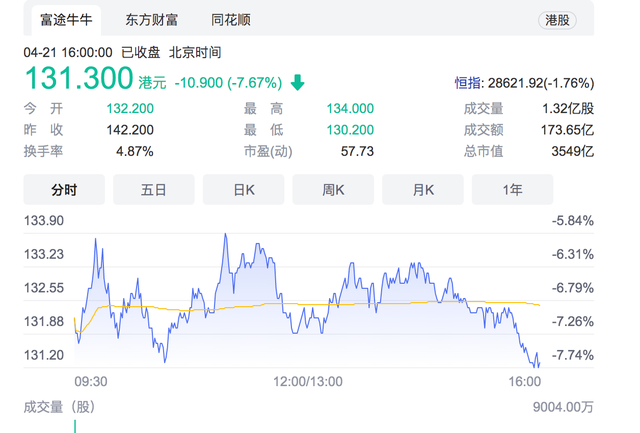Click the 9004.00万 volume scale label

[563, 407]
